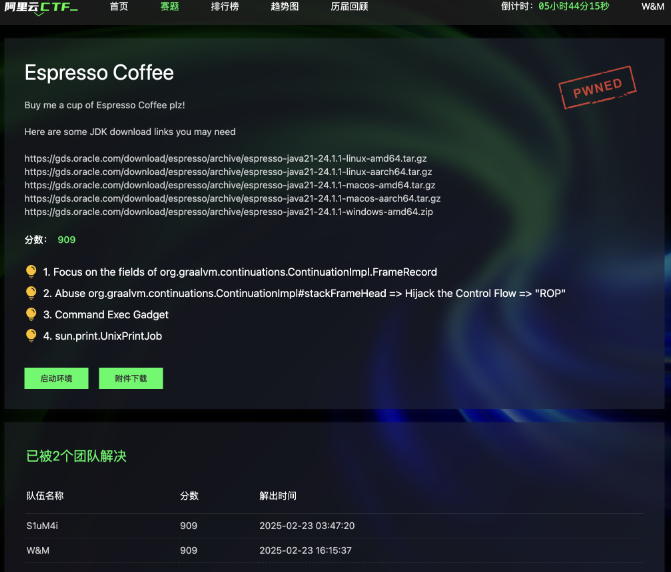Go to the 排行榜 leaderboard tab
The height and width of the screenshot is (572, 671).
[225, 6]
